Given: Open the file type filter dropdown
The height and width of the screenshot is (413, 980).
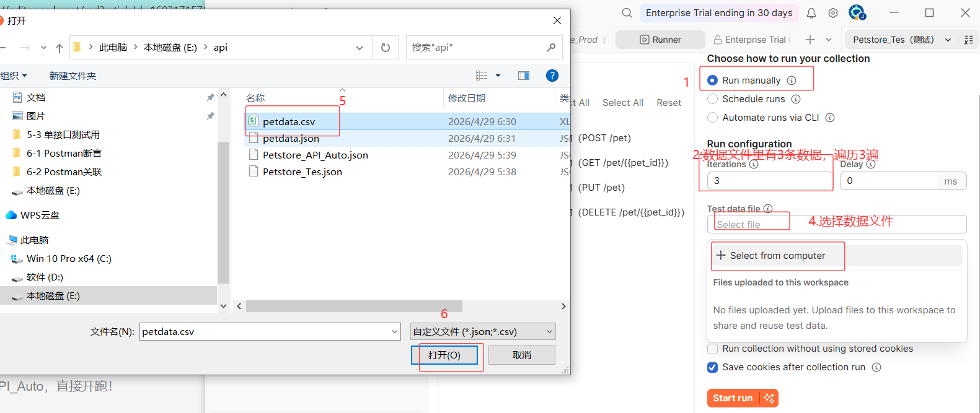Looking at the screenshot, I should [549, 332].
